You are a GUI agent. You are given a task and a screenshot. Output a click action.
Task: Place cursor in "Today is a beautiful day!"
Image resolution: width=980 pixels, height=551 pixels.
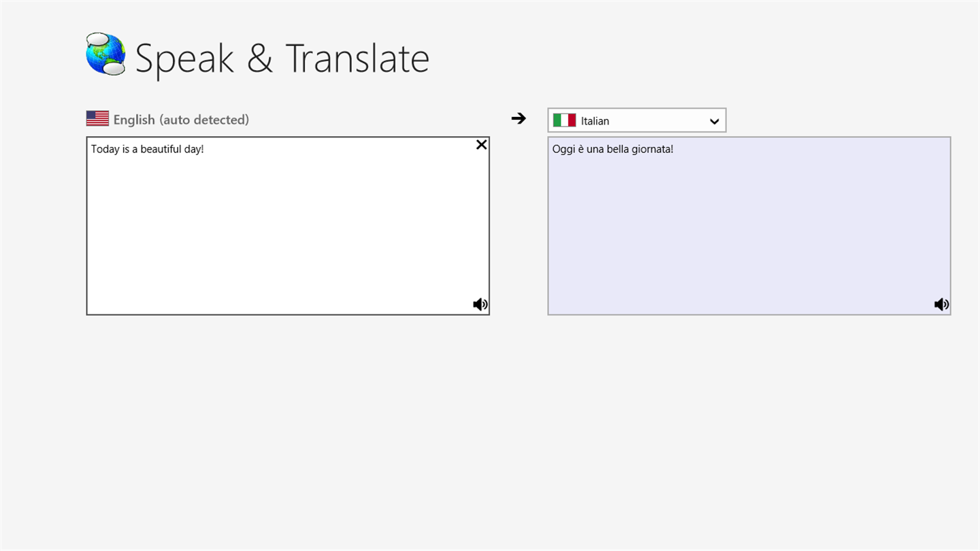[147, 149]
